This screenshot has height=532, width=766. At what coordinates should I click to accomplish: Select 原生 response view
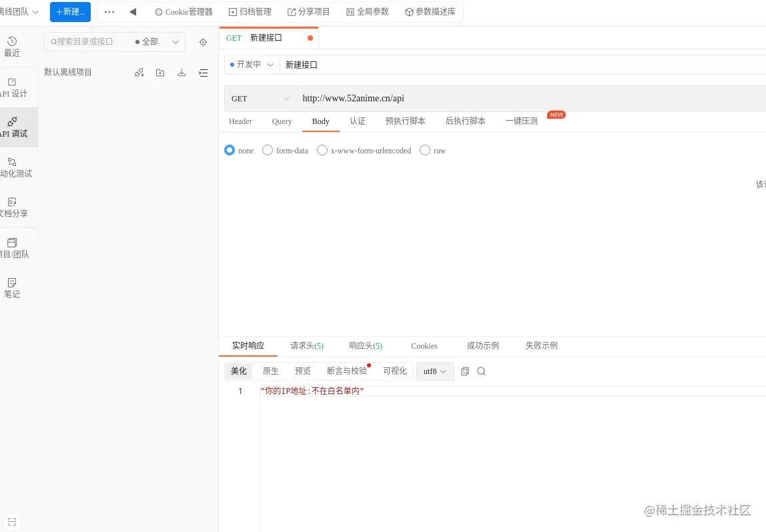pyautogui.click(x=271, y=371)
